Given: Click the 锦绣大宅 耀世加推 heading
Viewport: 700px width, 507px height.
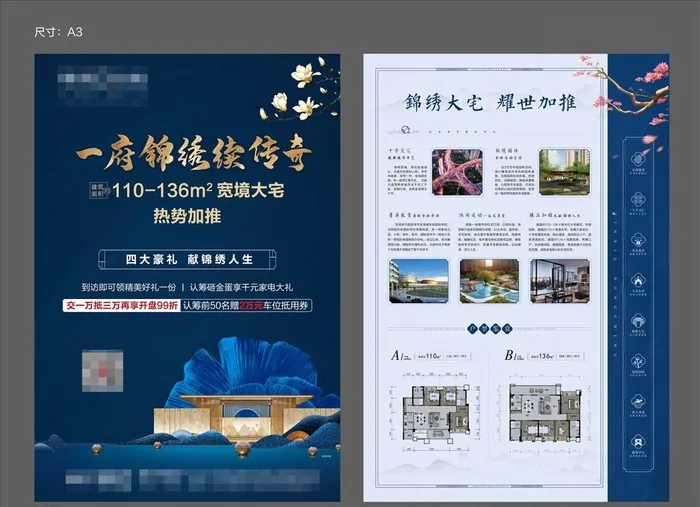Looking at the screenshot, I should (x=485, y=101).
